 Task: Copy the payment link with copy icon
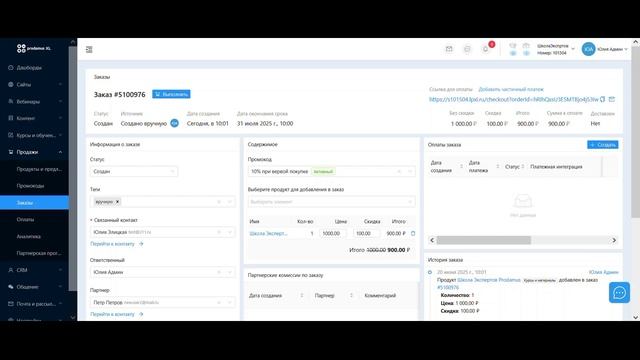602,99
